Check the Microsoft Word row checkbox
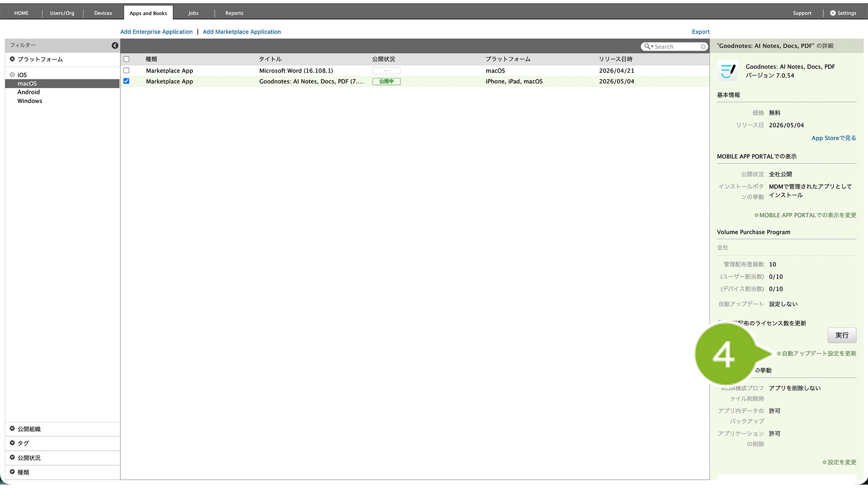Screen dimensions: 868x488 pyautogui.click(x=126, y=70)
